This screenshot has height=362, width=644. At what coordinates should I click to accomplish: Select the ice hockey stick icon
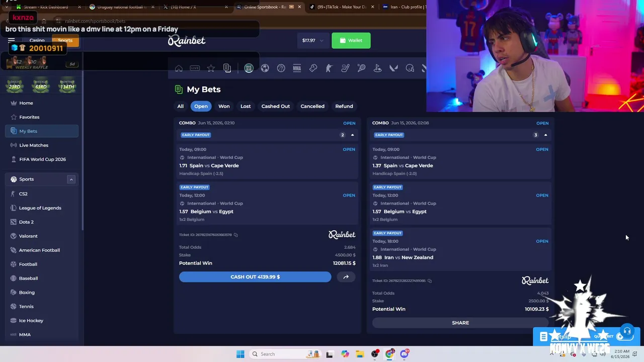click(345, 68)
